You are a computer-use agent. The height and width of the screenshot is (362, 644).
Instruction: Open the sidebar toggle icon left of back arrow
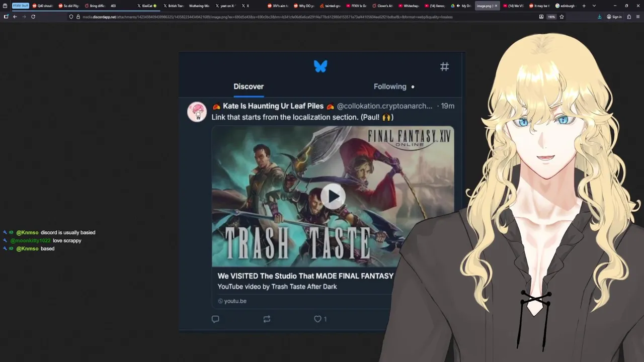[6, 17]
